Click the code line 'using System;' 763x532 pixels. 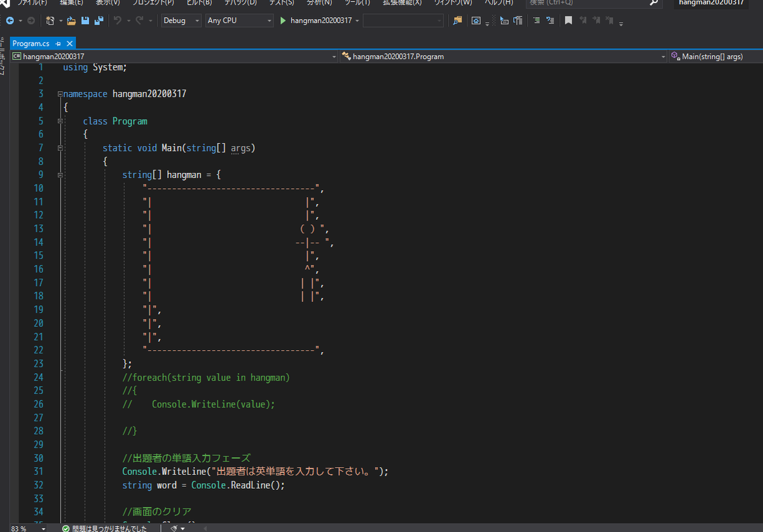click(95, 67)
